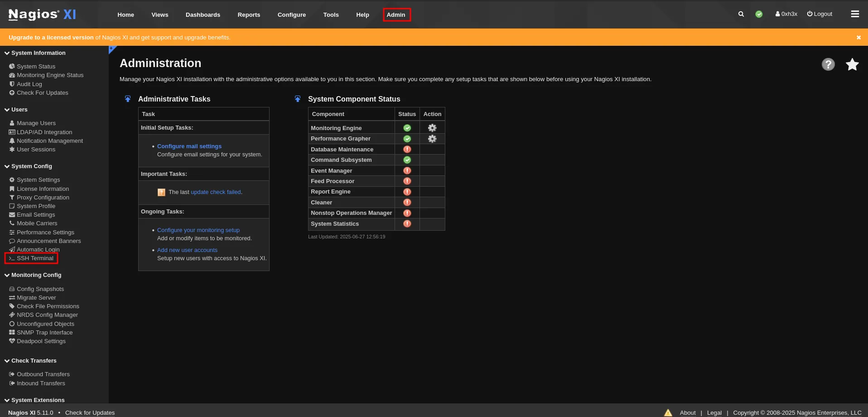Open System Settings in sidebar

click(x=34, y=180)
